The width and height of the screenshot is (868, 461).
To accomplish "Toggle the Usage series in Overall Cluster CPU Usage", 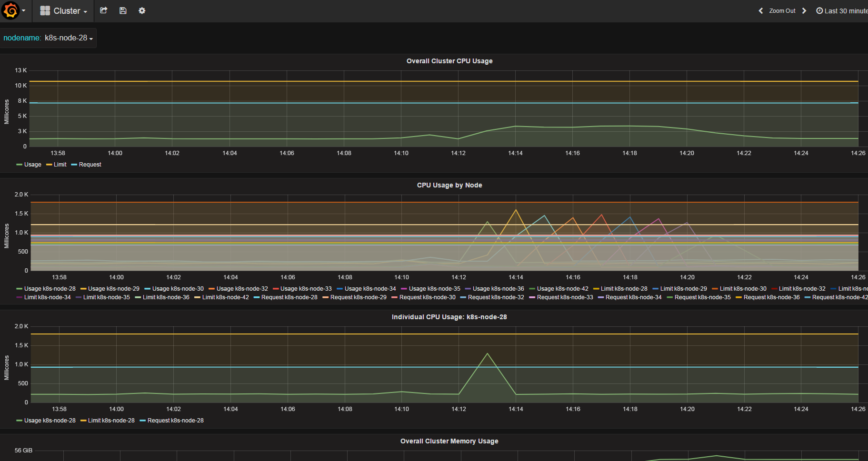I will point(32,164).
